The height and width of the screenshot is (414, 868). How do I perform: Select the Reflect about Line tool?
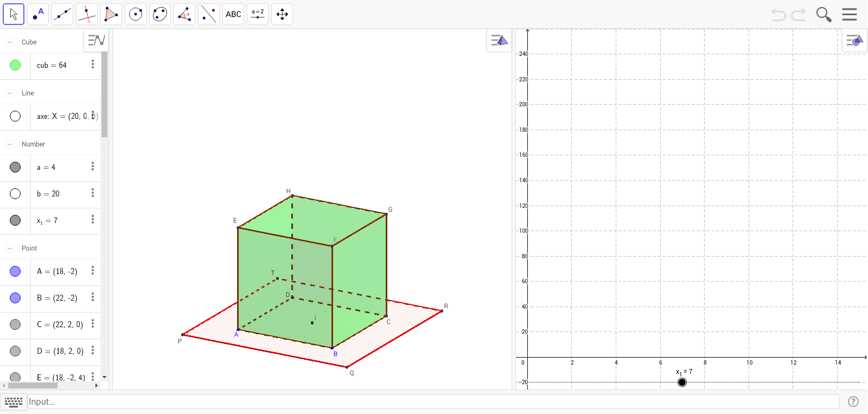pyautogui.click(x=209, y=14)
